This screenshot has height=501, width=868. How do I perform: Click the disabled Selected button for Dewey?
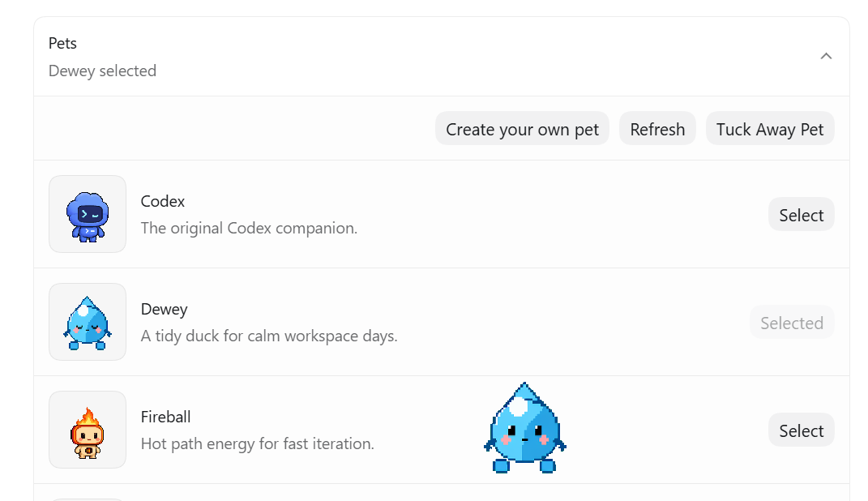(x=792, y=322)
